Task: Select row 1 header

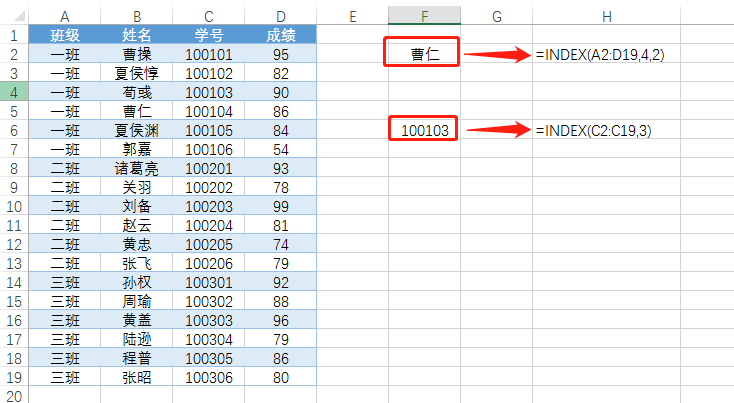Action: 14,35
